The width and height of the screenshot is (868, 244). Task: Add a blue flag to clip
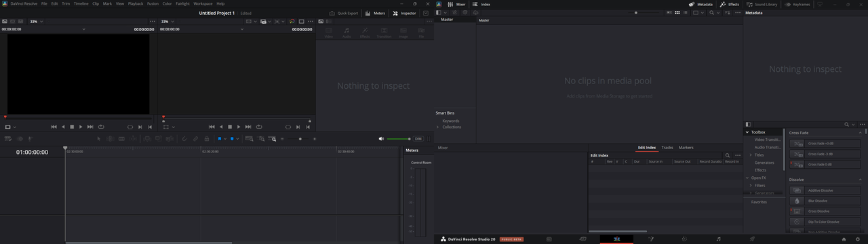coord(220,139)
